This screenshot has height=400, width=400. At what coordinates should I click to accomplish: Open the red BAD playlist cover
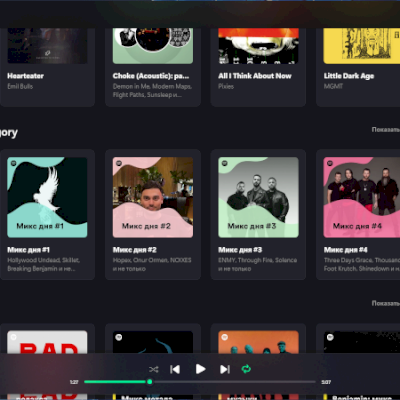[x=47, y=342]
